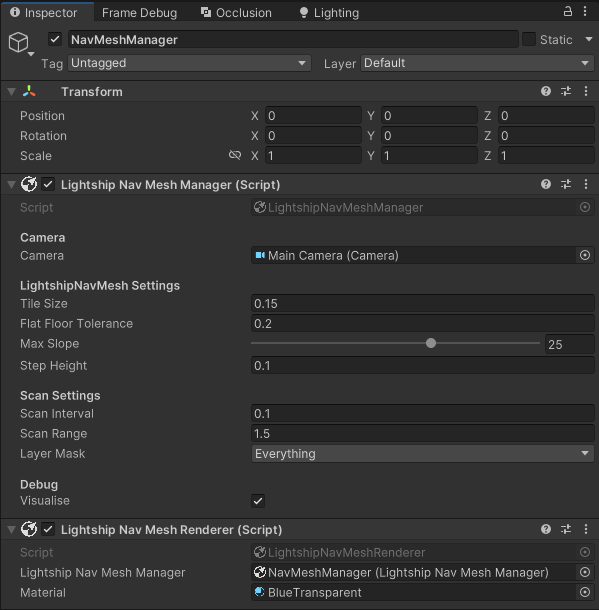Open object picker for Material field
This screenshot has width=599, height=610.
tap(585, 592)
